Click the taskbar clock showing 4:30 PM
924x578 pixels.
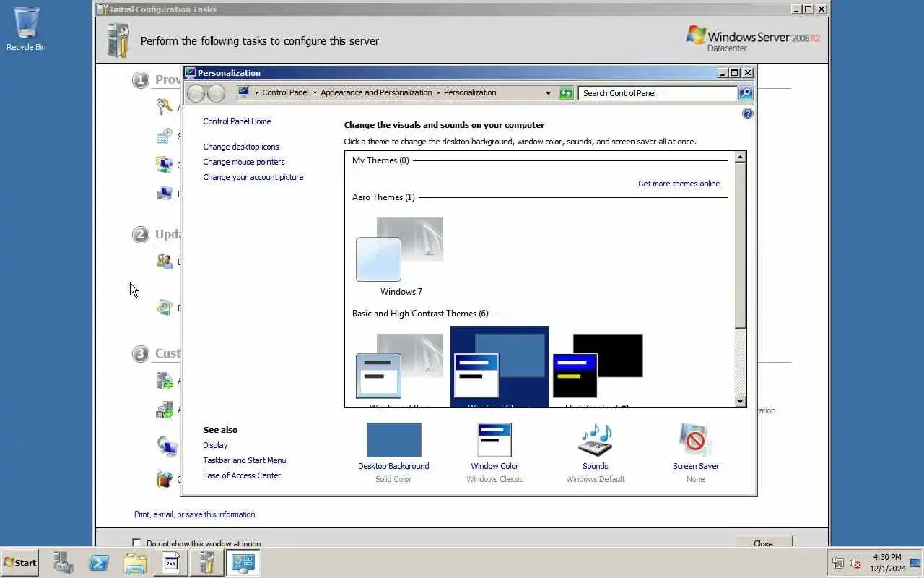coord(886,563)
